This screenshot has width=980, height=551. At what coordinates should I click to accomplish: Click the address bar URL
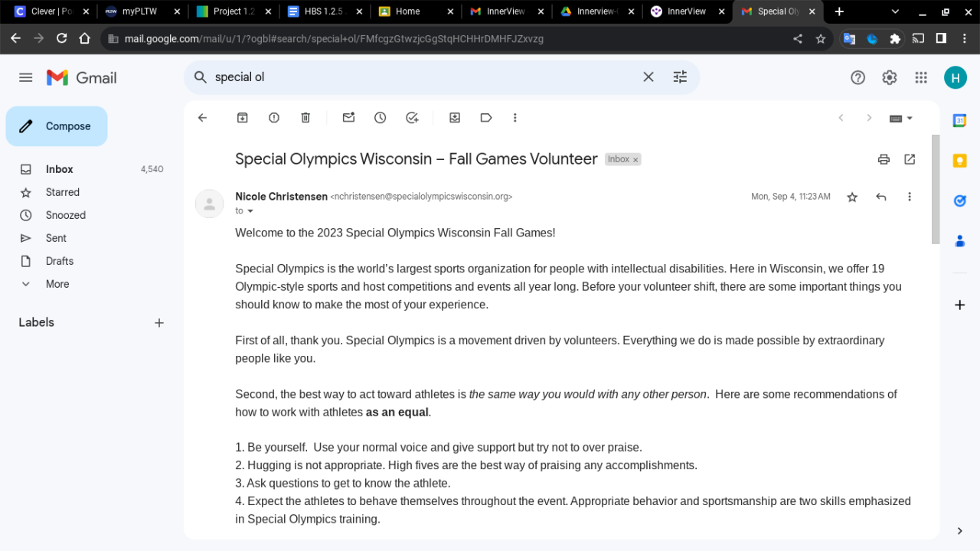click(x=334, y=38)
